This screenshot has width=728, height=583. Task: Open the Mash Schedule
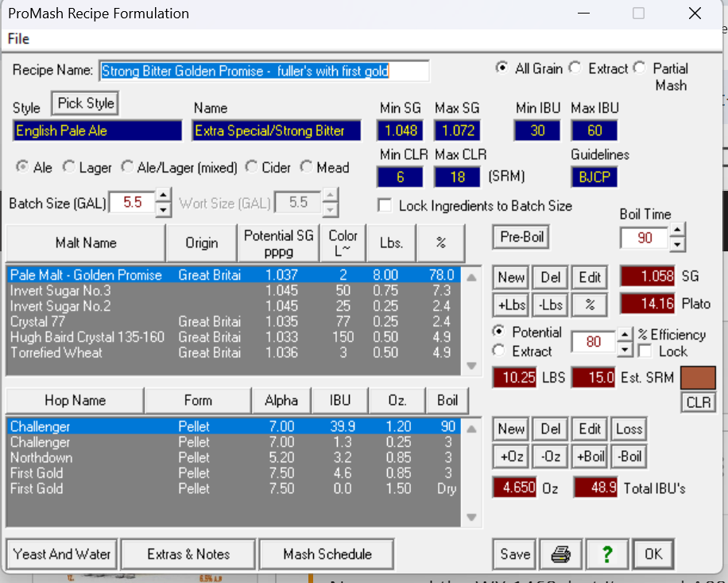pos(327,554)
